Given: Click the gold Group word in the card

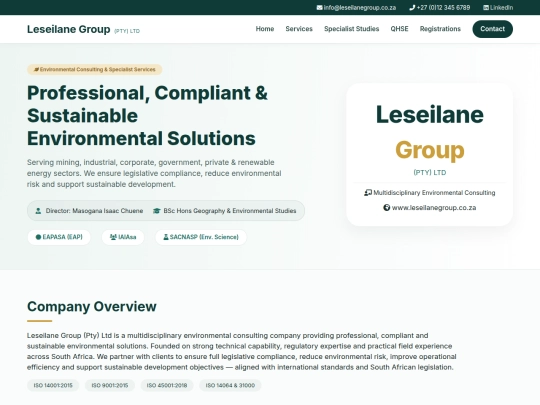Looking at the screenshot, I should (x=430, y=150).
